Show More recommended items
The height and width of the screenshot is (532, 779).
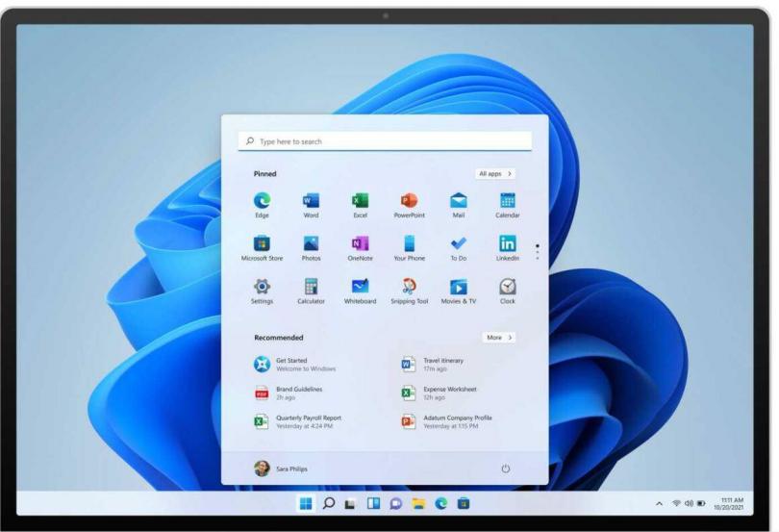[499, 337]
